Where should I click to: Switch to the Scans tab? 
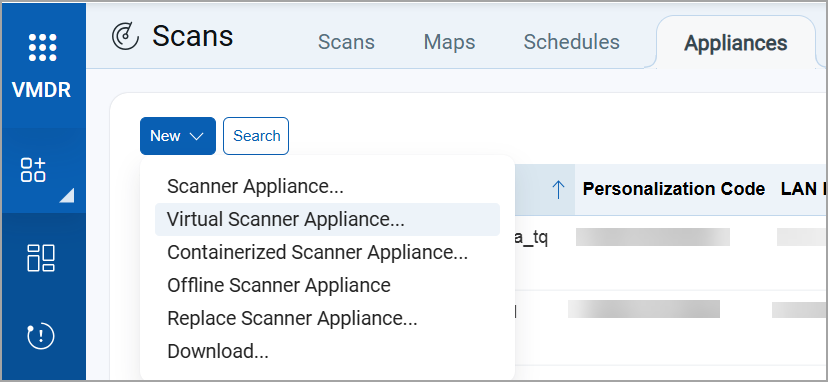pos(346,42)
